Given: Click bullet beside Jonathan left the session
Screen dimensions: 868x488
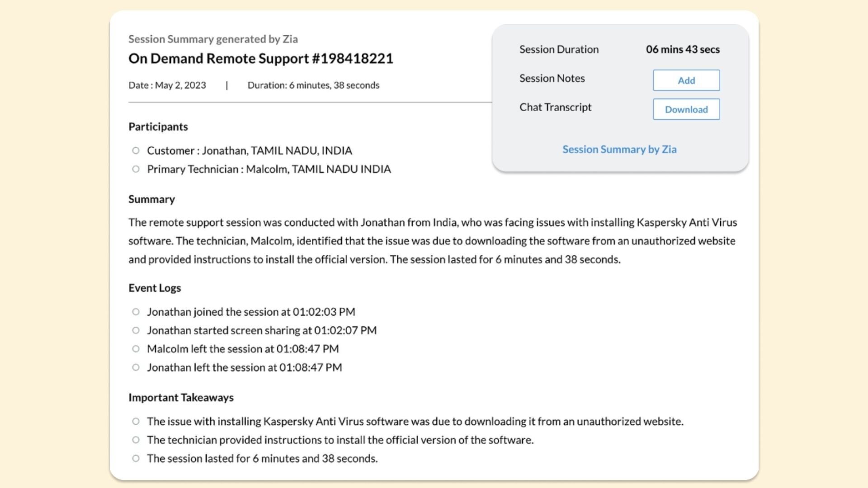Looking at the screenshot, I should point(136,367).
